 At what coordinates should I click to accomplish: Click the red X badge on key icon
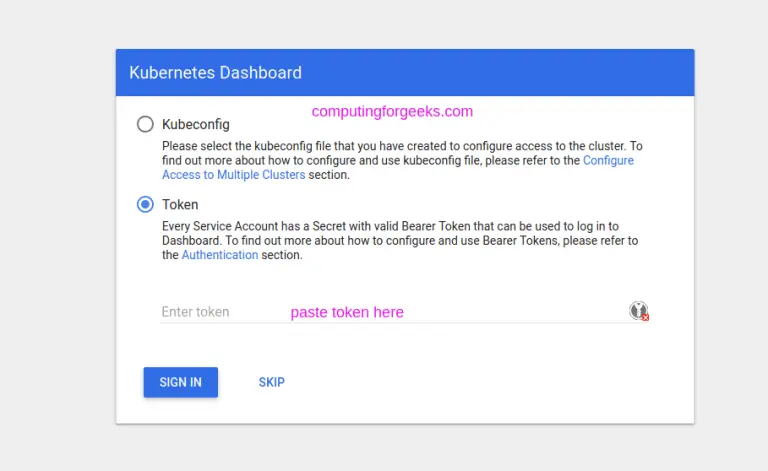(x=645, y=317)
